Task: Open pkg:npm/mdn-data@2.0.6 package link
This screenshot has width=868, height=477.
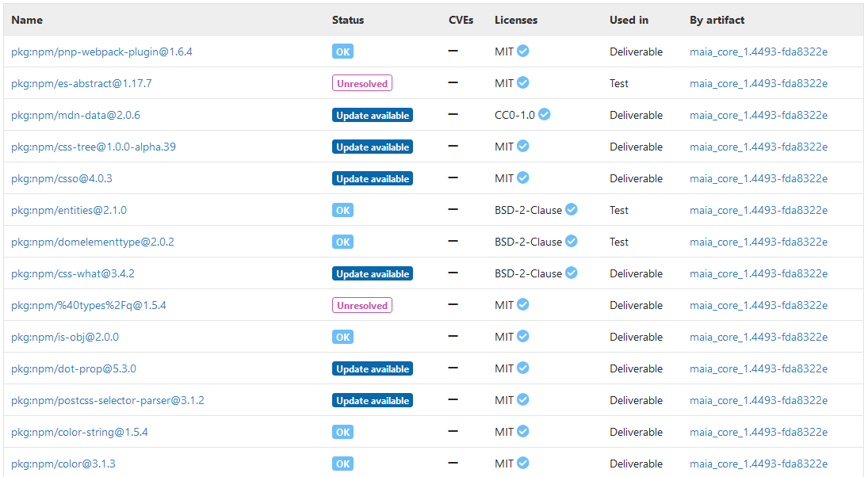Action: (x=75, y=115)
